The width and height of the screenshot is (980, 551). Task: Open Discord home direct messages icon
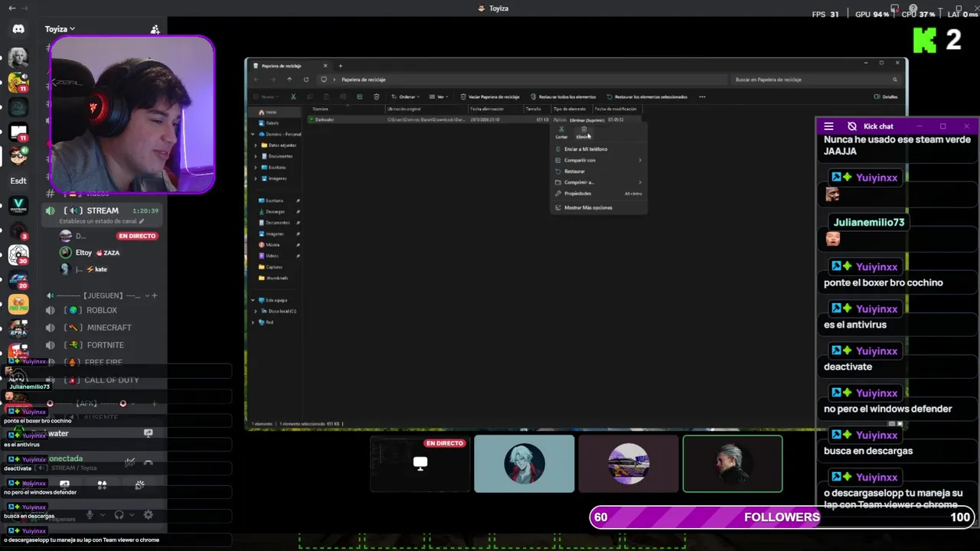[18, 29]
